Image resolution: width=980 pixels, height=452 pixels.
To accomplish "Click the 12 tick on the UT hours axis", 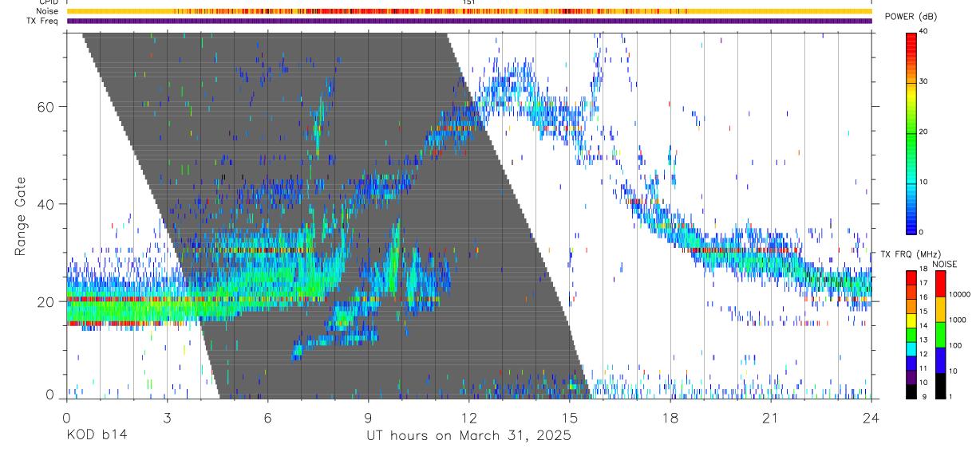I will (x=468, y=416).
